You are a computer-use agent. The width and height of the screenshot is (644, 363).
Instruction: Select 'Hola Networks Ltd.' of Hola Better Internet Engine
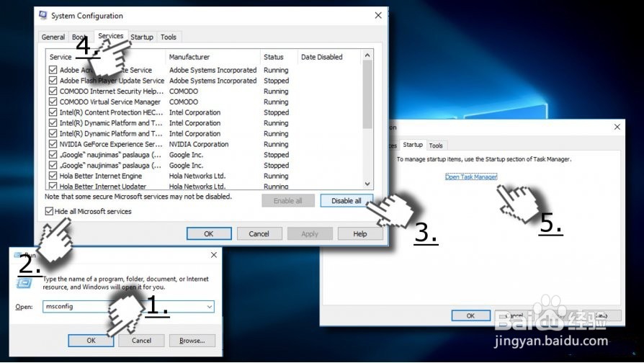point(197,176)
